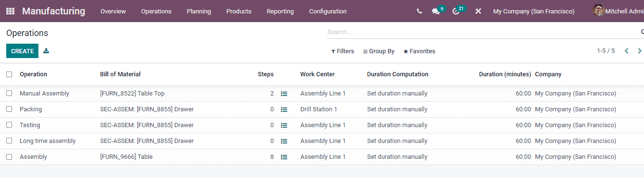Image resolution: width=644 pixels, height=178 pixels.
Task: Open the My Company (San Francisco) switcher
Action: point(534,11)
